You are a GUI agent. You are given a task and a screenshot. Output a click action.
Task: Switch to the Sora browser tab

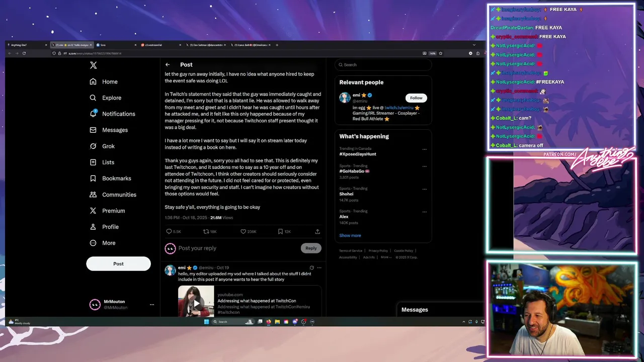coord(116,45)
